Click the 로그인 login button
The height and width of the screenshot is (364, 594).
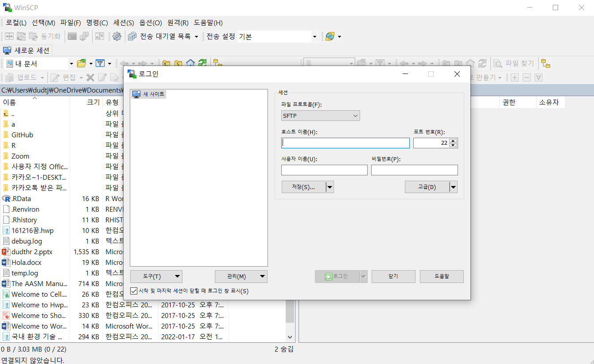pos(337,276)
